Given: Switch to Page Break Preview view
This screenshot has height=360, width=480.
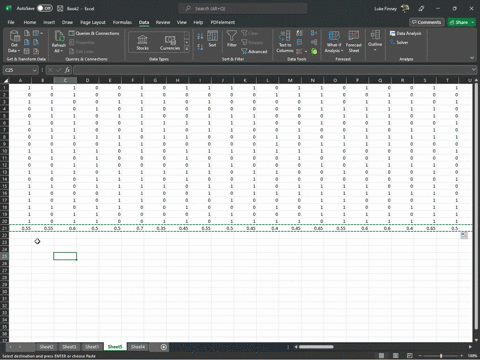Looking at the screenshot, I should pos(410,356).
